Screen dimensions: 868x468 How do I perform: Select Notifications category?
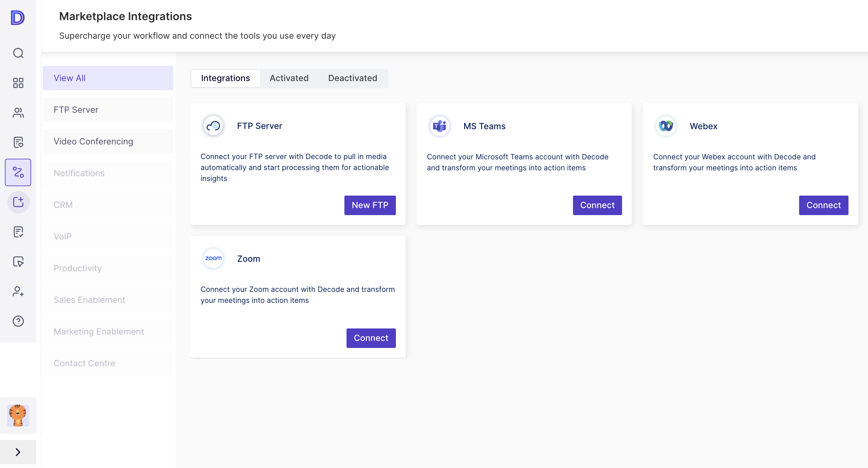[108, 173]
